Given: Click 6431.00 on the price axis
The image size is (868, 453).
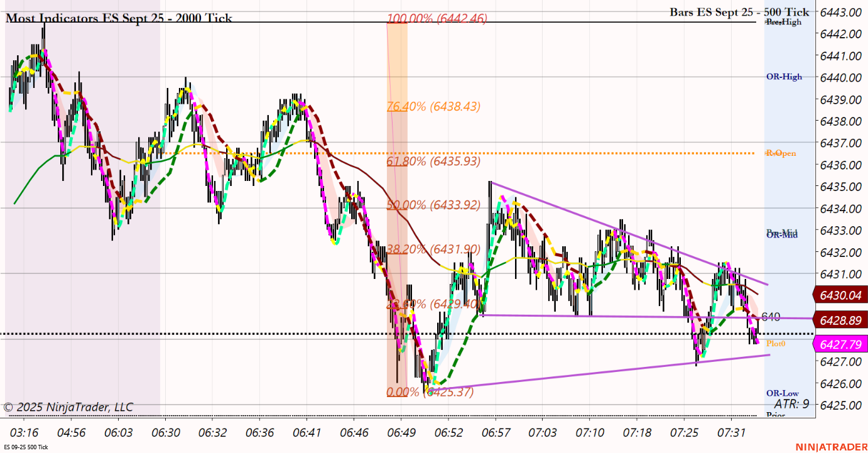Looking at the screenshot, I should point(841,274).
